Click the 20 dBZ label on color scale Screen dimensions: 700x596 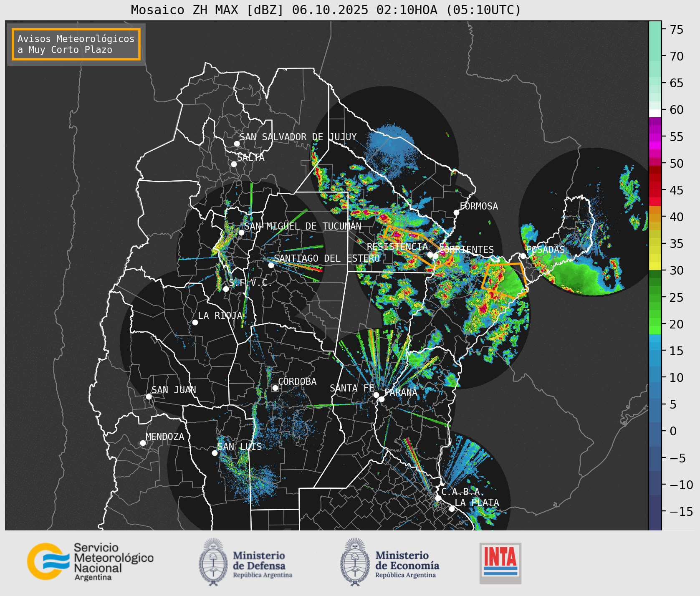pos(677,324)
